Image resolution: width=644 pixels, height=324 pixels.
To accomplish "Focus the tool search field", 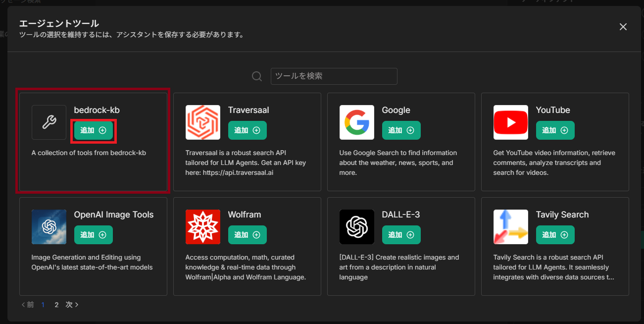I will click(334, 76).
